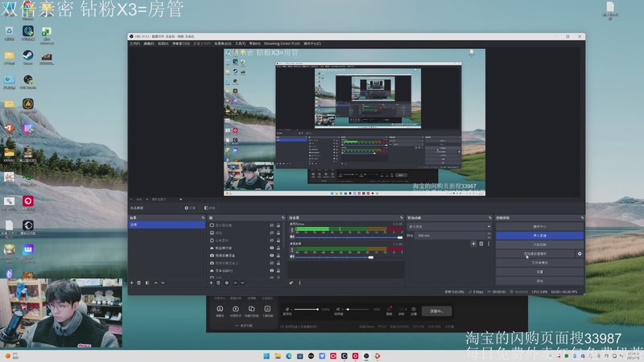Open virtual camera settings gear icon
The height and width of the screenshot is (362, 644).
click(580, 253)
